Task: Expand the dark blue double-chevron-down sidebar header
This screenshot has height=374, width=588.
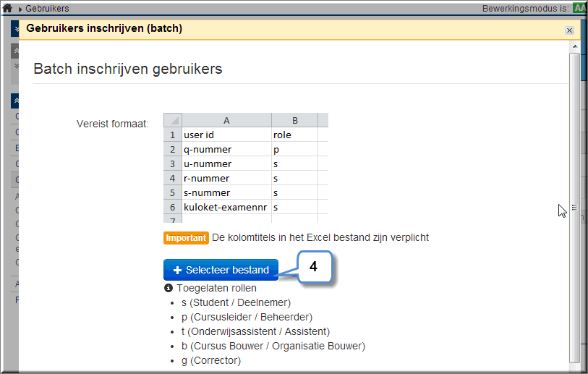Action: tap(15, 29)
